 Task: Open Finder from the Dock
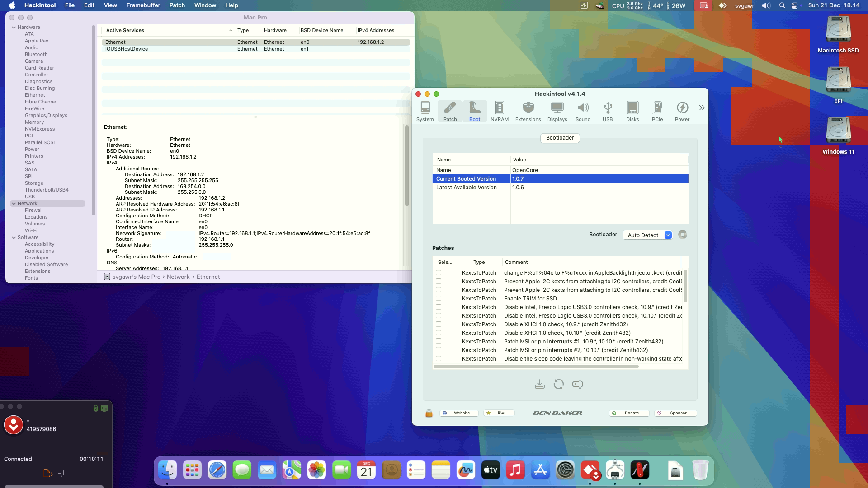[168, 470]
